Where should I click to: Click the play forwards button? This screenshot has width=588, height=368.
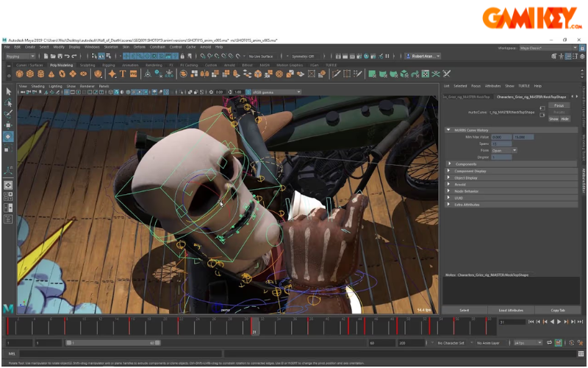[559, 322]
